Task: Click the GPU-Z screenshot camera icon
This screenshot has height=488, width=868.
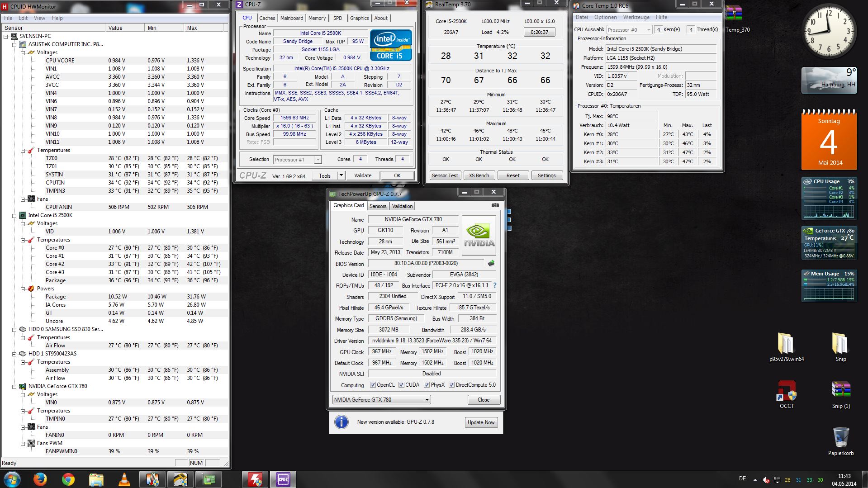Action: [495, 205]
